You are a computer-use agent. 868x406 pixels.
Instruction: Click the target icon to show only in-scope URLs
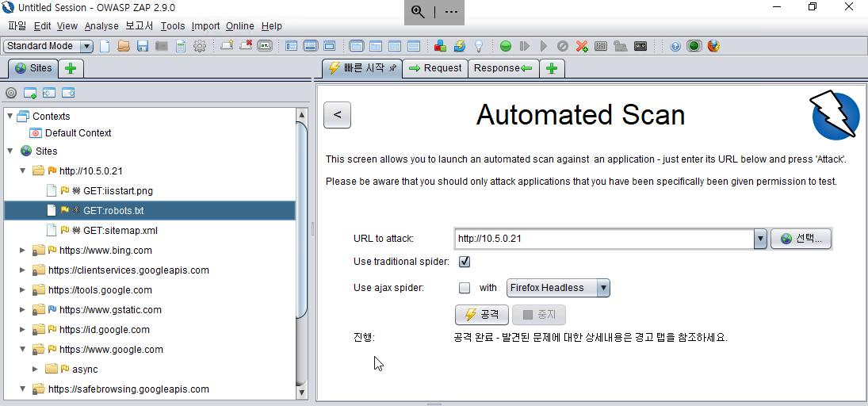11,93
